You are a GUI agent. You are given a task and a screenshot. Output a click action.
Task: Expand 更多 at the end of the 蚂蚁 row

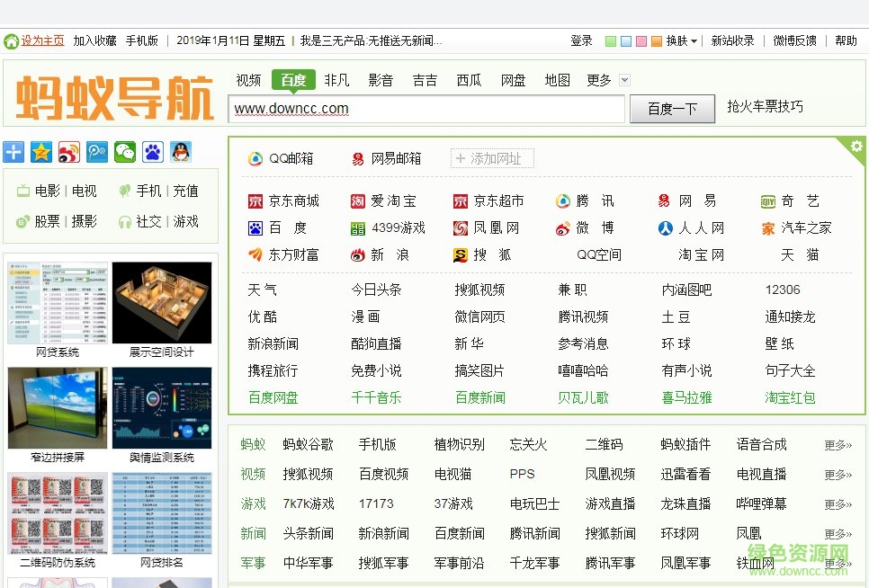click(x=837, y=443)
